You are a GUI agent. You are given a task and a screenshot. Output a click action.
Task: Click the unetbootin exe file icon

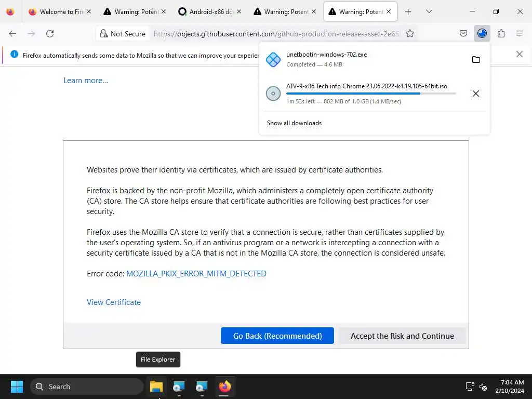tap(273, 60)
